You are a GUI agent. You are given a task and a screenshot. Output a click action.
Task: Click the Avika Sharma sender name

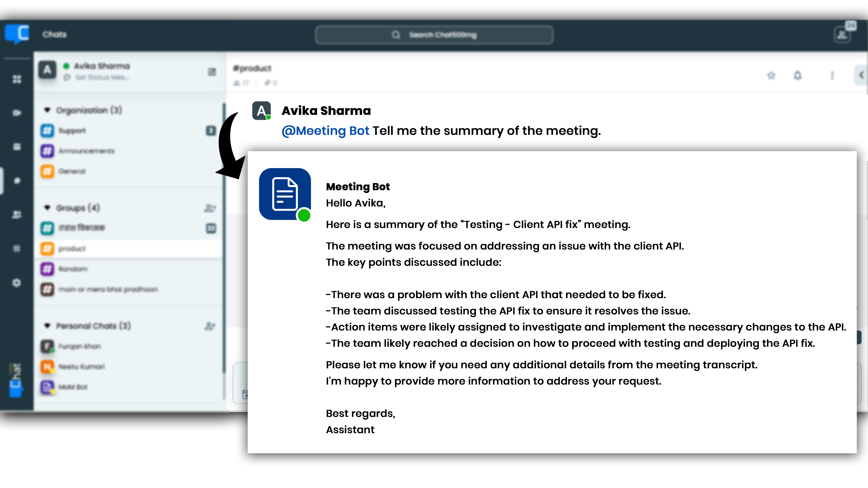[326, 110]
